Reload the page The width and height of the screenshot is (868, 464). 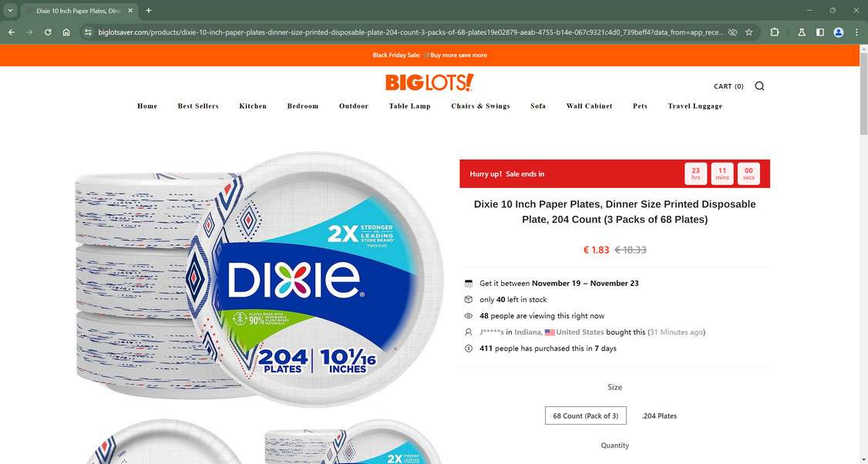(x=48, y=32)
